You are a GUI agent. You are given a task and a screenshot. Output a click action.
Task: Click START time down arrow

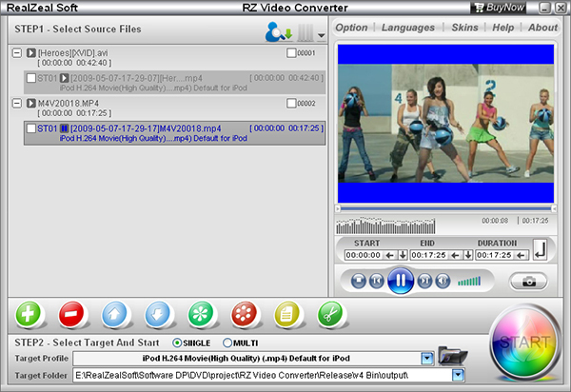point(403,255)
